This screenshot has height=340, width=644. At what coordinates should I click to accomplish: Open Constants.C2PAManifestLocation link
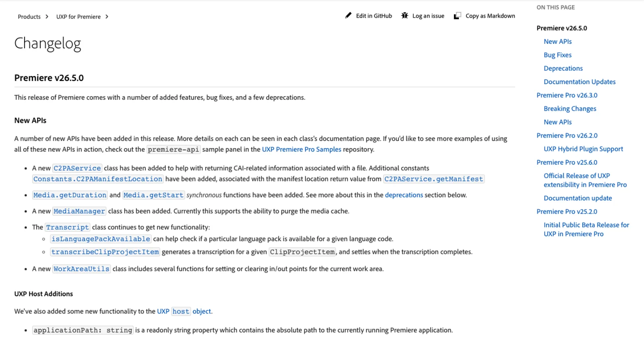(98, 179)
